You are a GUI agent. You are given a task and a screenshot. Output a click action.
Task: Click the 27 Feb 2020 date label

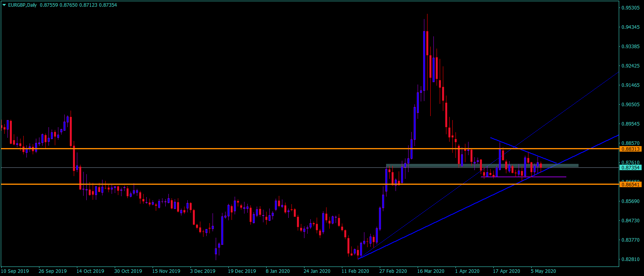(x=393, y=271)
